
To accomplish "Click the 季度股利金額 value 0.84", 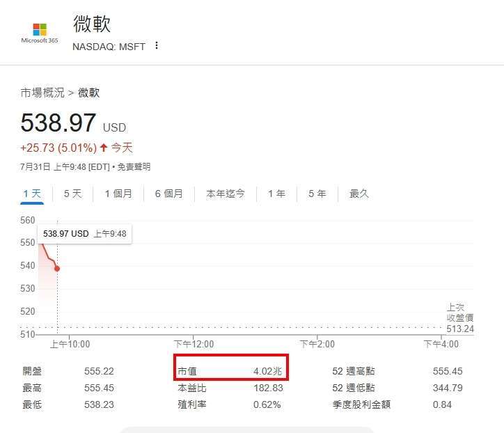I will pos(442,404).
